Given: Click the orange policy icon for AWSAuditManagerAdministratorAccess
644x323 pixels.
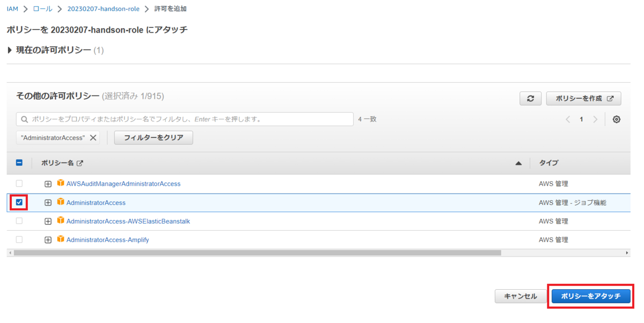Looking at the screenshot, I should click(x=61, y=183).
